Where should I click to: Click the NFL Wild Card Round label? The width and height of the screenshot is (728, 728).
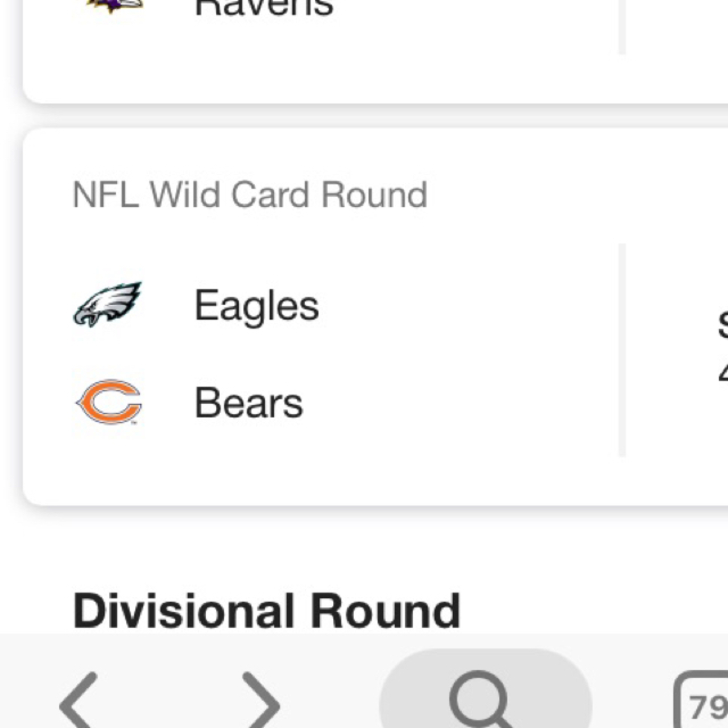click(250, 195)
